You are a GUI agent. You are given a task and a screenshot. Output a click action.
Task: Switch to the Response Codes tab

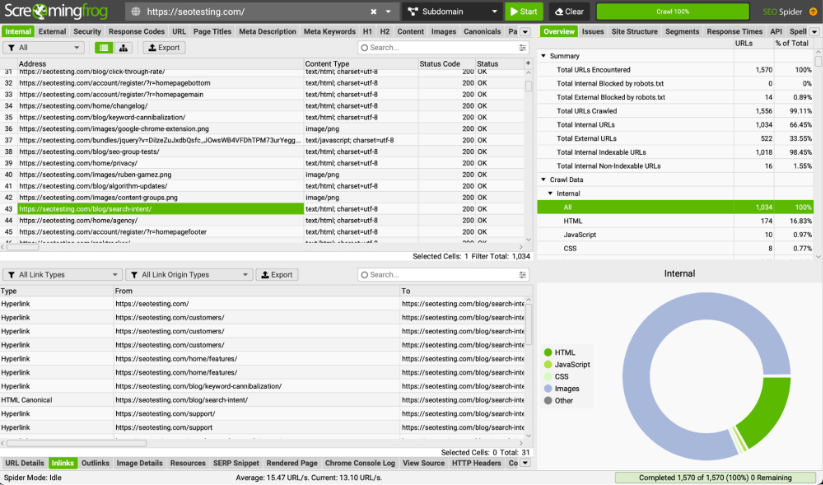[x=137, y=31]
